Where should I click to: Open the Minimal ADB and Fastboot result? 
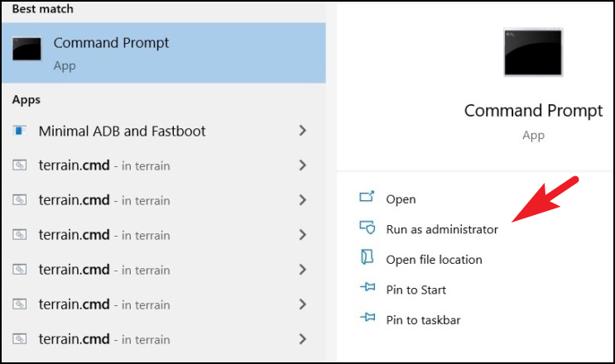tap(122, 132)
